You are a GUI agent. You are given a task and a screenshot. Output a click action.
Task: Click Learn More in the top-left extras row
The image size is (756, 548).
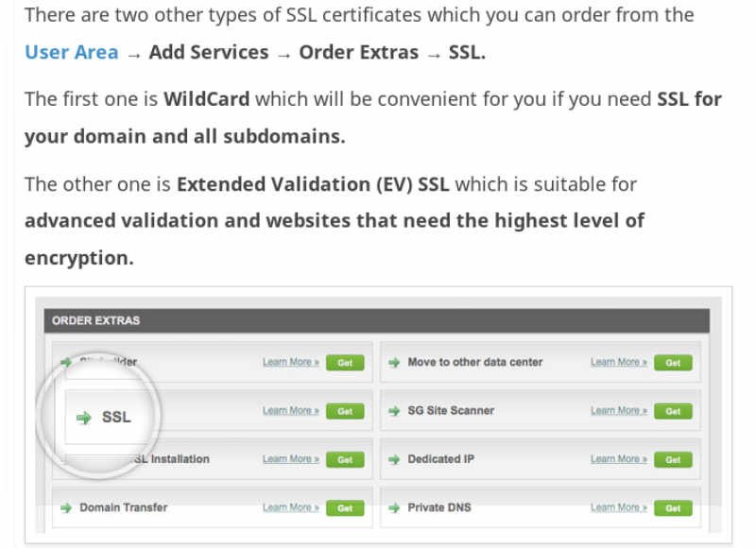coord(291,362)
